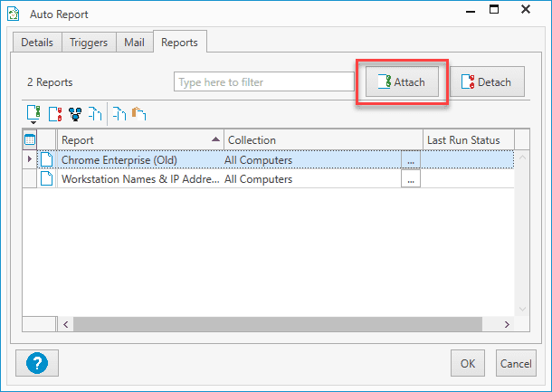The image size is (552, 392).
Task: Click the row indicator arrow beside Chrome Enterprise (Old)
Action: coord(30,159)
